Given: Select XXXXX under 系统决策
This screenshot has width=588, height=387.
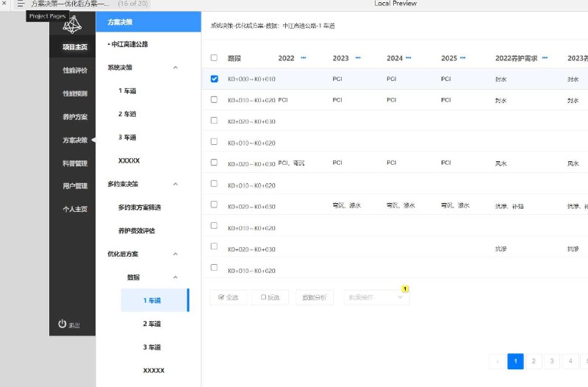Looking at the screenshot, I should coord(129,160).
